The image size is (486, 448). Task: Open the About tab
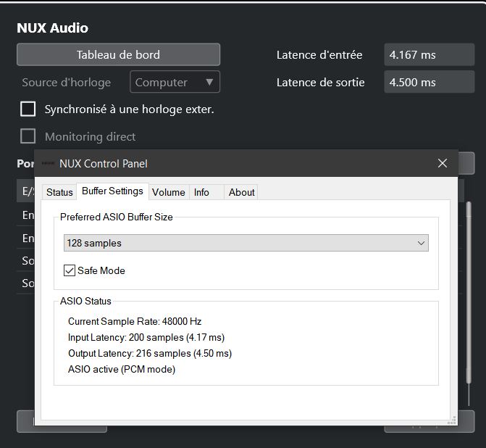(x=241, y=192)
